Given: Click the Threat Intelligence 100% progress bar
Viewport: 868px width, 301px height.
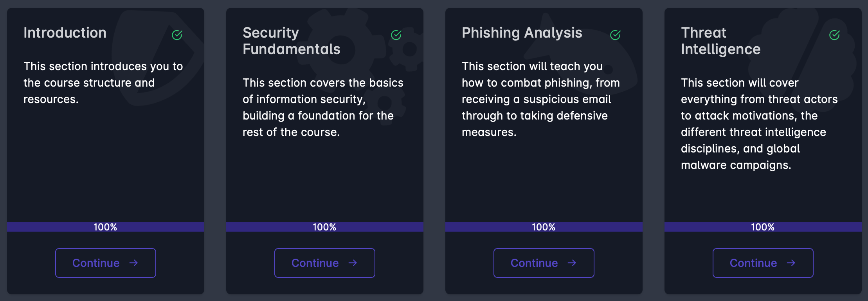Looking at the screenshot, I should tap(763, 227).
